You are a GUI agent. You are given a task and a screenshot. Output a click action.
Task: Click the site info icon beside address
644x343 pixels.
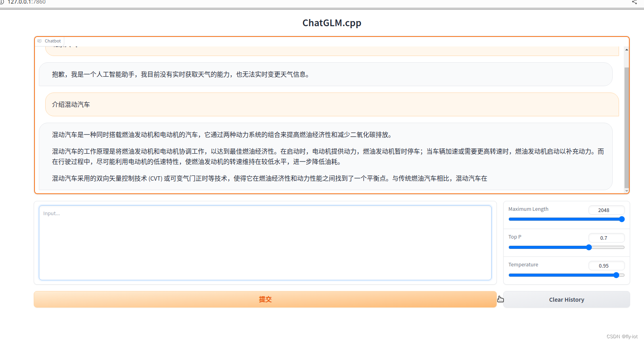tap(2, 2)
